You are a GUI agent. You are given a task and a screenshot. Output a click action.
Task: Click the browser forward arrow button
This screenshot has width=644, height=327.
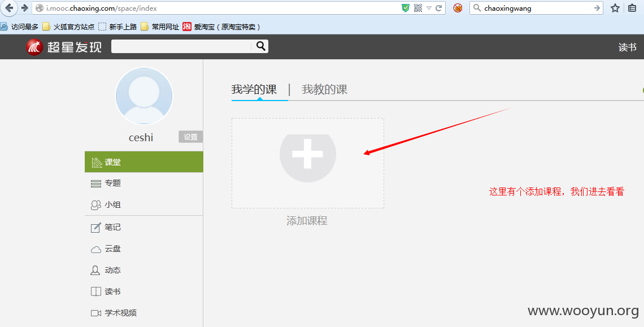click(x=25, y=8)
